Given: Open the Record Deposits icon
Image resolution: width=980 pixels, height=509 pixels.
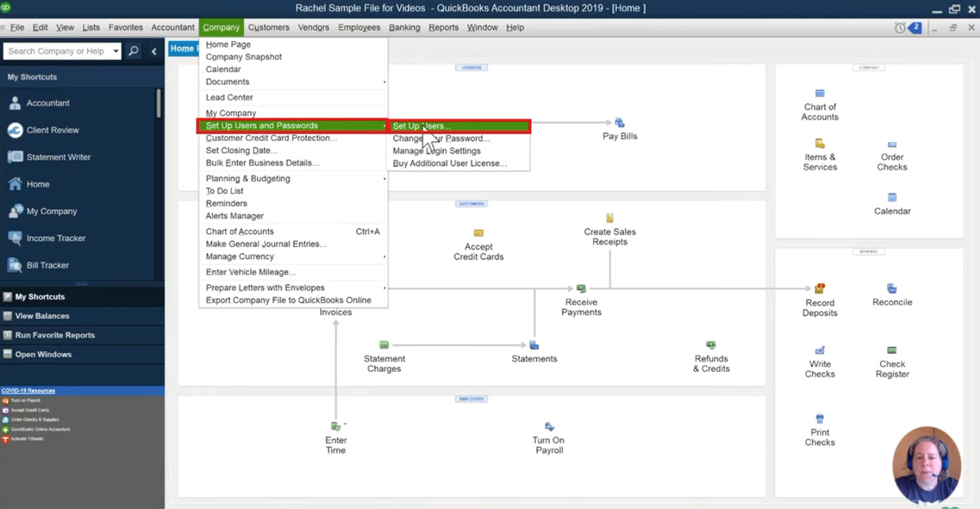Looking at the screenshot, I should (x=819, y=289).
